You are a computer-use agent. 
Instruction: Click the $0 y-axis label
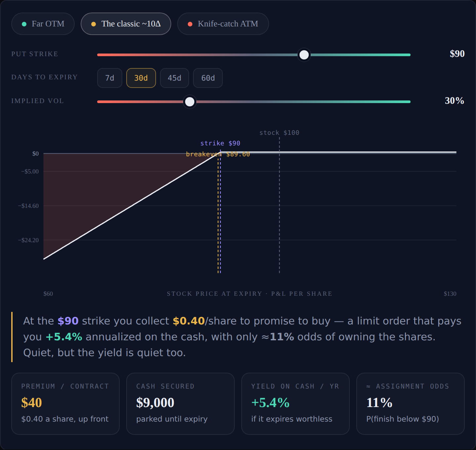(x=35, y=154)
